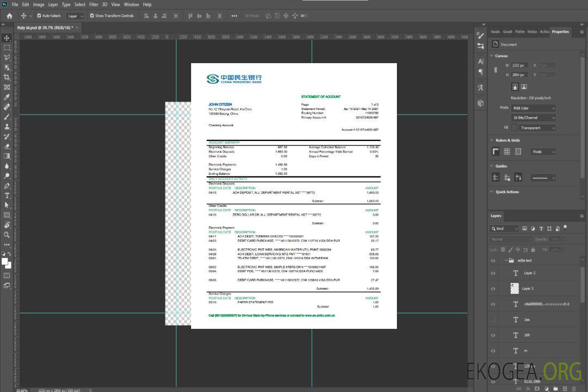Click the canvas width field
Image resolution: width=588 pixels, height=392 pixels.
[x=519, y=65]
